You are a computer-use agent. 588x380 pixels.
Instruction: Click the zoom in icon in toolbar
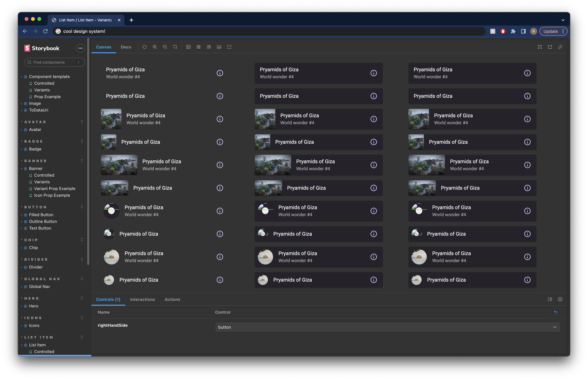click(x=155, y=47)
